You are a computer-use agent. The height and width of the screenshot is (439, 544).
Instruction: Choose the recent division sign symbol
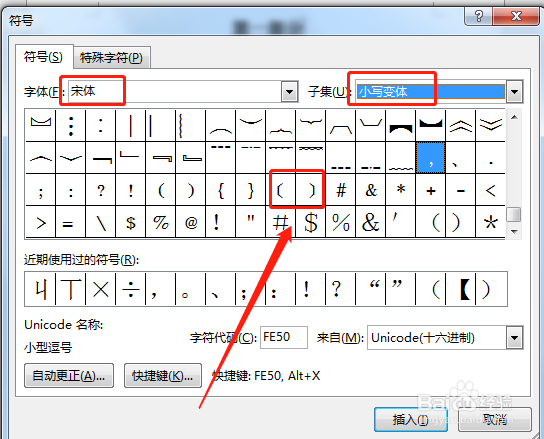(x=131, y=289)
